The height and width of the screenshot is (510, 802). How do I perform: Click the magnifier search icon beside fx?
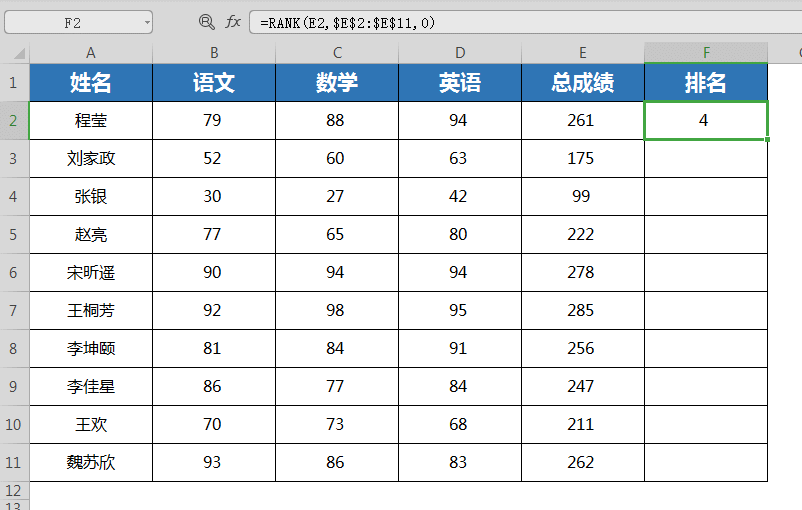206,22
